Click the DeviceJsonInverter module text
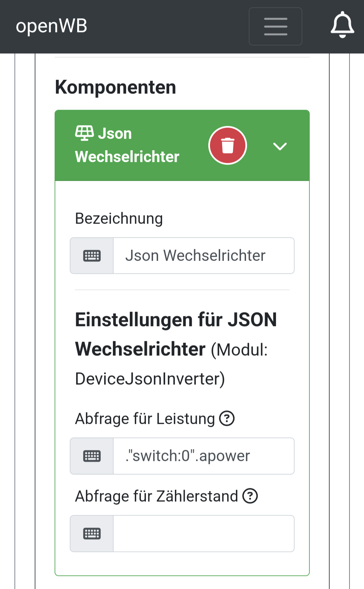 click(150, 379)
